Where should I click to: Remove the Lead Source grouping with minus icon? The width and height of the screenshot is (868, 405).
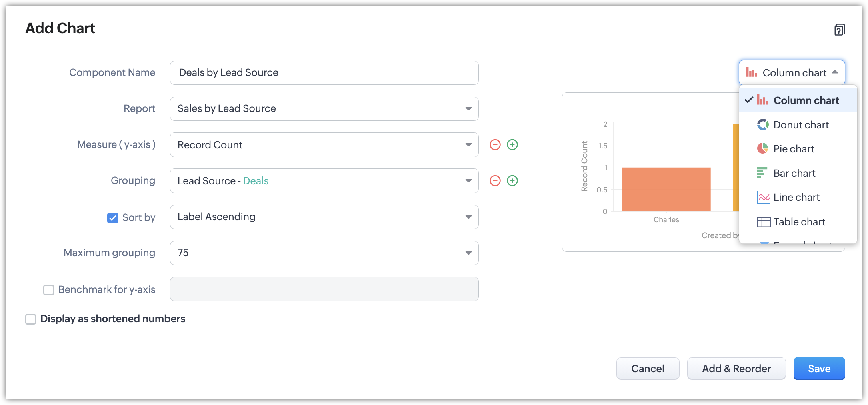tap(495, 181)
